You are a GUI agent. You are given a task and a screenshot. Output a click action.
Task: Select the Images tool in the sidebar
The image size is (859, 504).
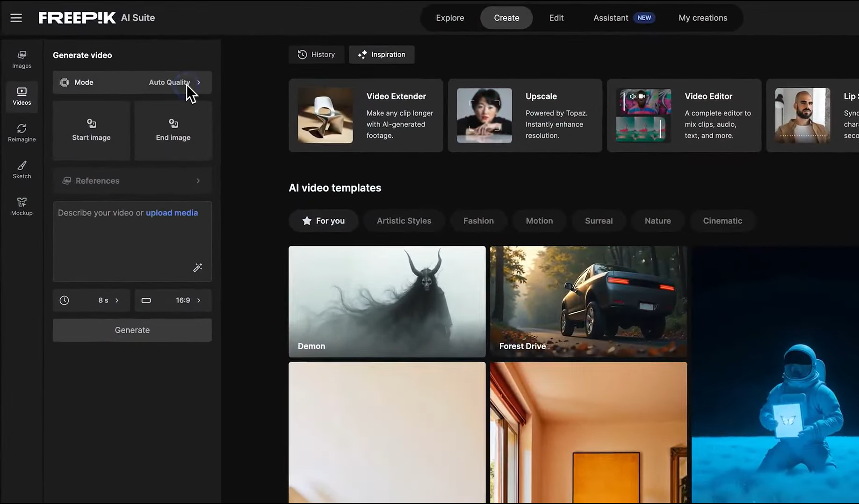[22, 59]
